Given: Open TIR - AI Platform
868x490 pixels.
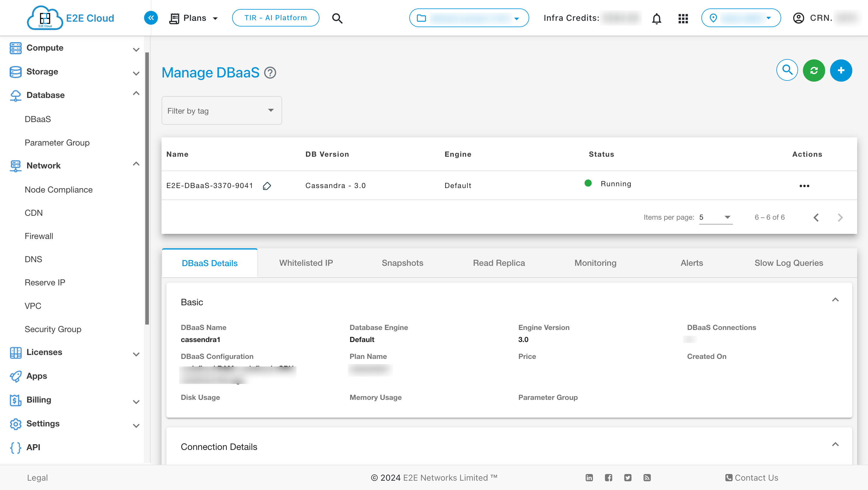Looking at the screenshot, I should pyautogui.click(x=276, y=18).
